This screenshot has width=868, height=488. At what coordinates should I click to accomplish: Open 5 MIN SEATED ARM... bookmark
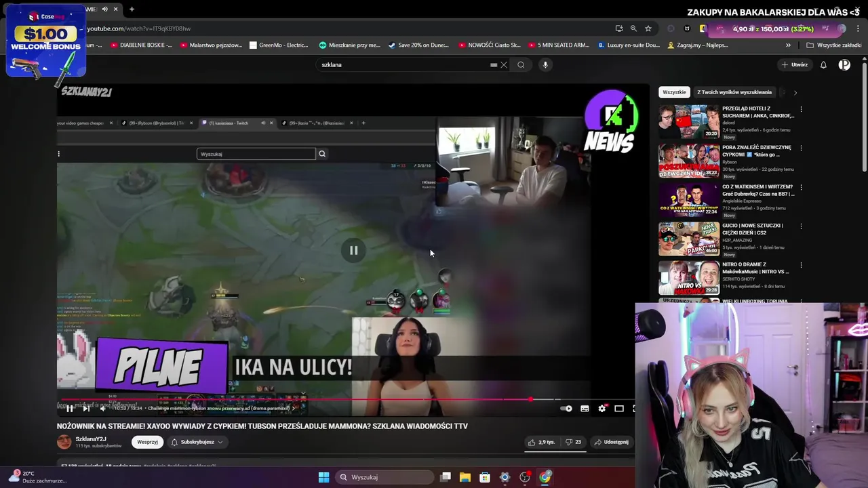point(559,45)
